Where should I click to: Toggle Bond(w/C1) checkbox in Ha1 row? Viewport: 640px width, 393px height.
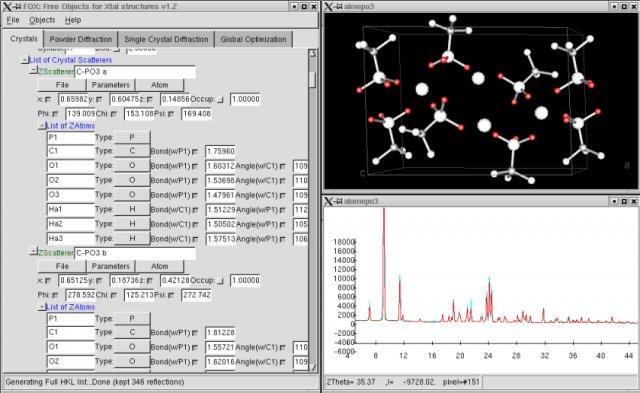195,210
